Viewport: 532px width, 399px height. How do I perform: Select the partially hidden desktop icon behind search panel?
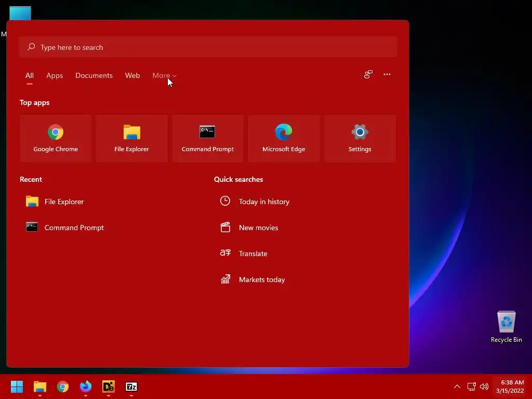(x=20, y=13)
